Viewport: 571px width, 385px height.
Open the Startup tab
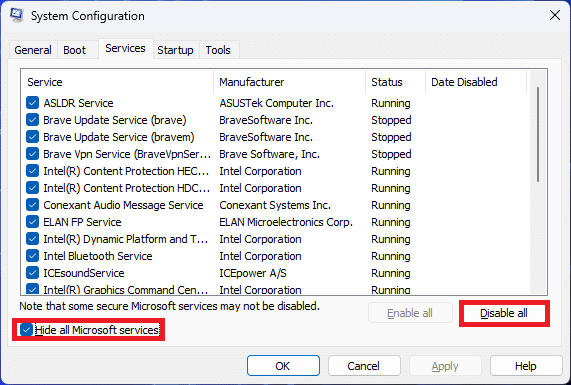[175, 50]
